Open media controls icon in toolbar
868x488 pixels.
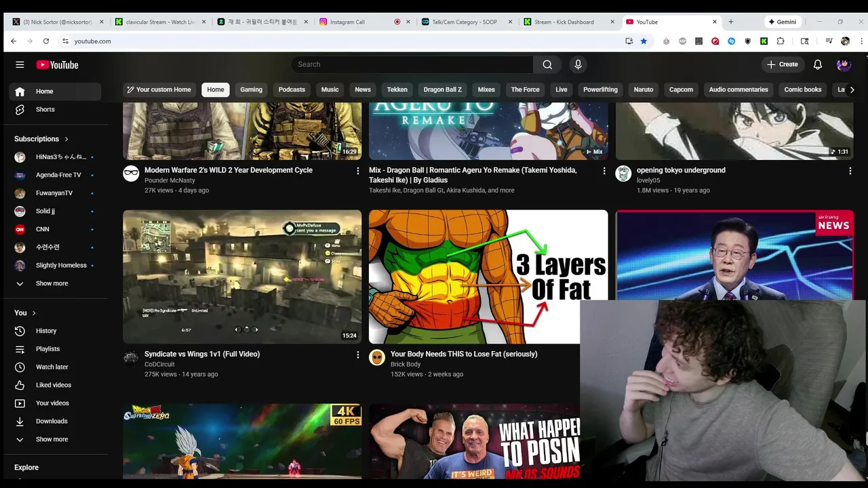[829, 41]
